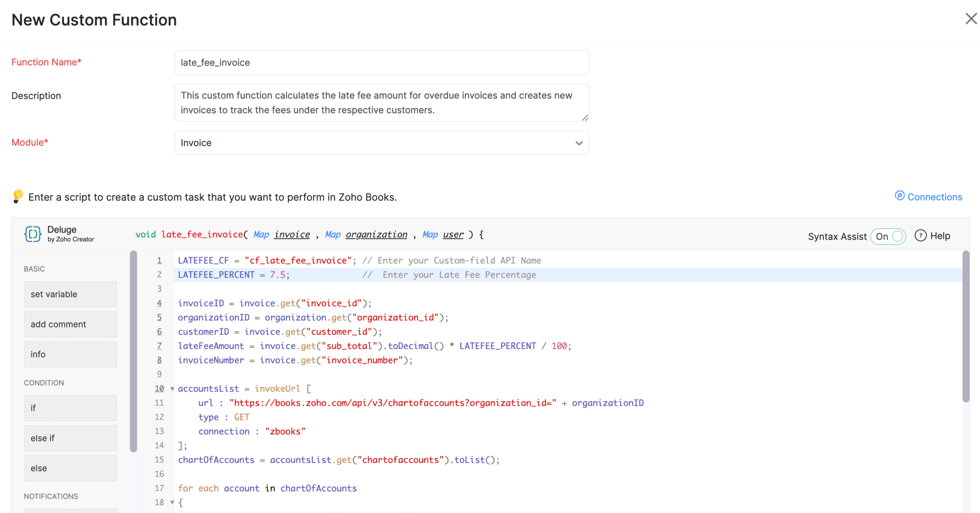The height and width of the screenshot is (513, 980).
Task: Open the Module dropdown
Action: (381, 143)
